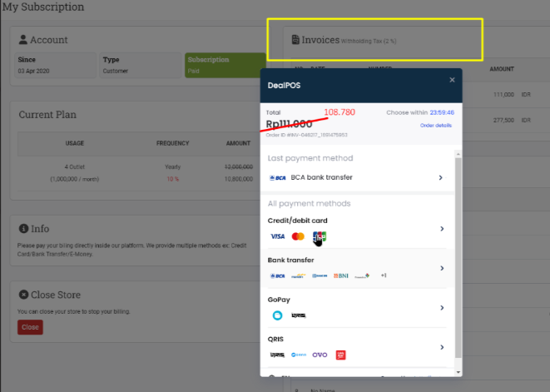
Task: Expand Bank transfer chevron
Action: 442,268
